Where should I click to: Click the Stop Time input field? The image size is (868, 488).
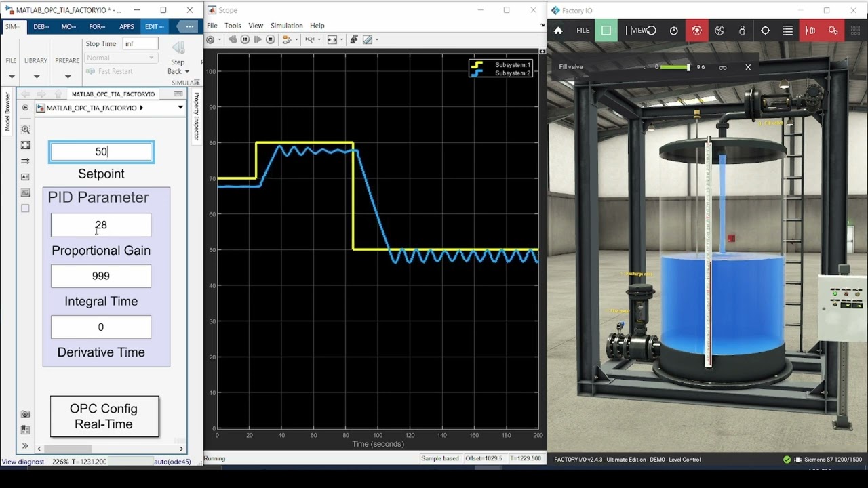pyautogui.click(x=140, y=43)
